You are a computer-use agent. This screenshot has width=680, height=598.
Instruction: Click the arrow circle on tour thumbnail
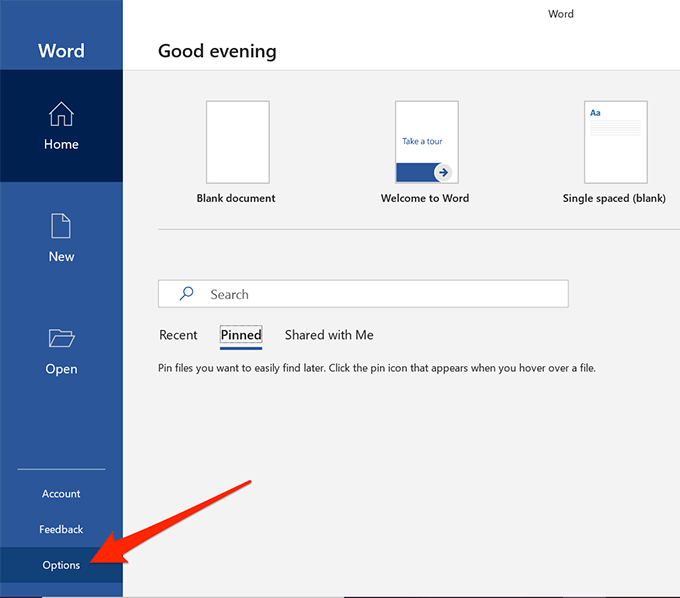(x=442, y=172)
